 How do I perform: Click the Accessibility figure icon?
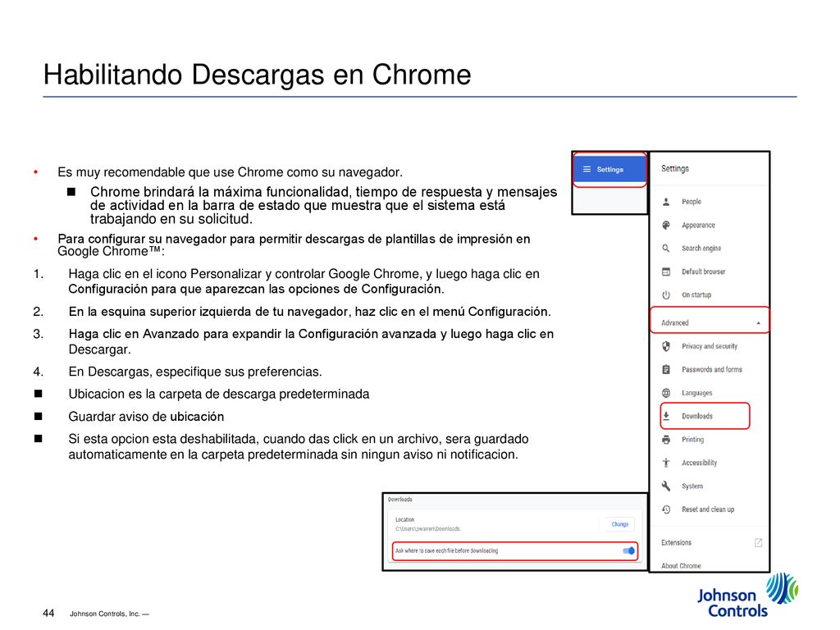tap(666, 463)
